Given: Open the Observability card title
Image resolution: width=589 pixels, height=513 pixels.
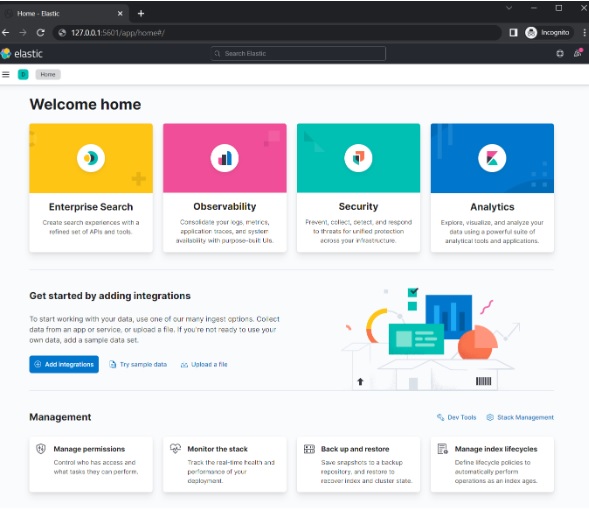Looking at the screenshot, I should tap(225, 207).
